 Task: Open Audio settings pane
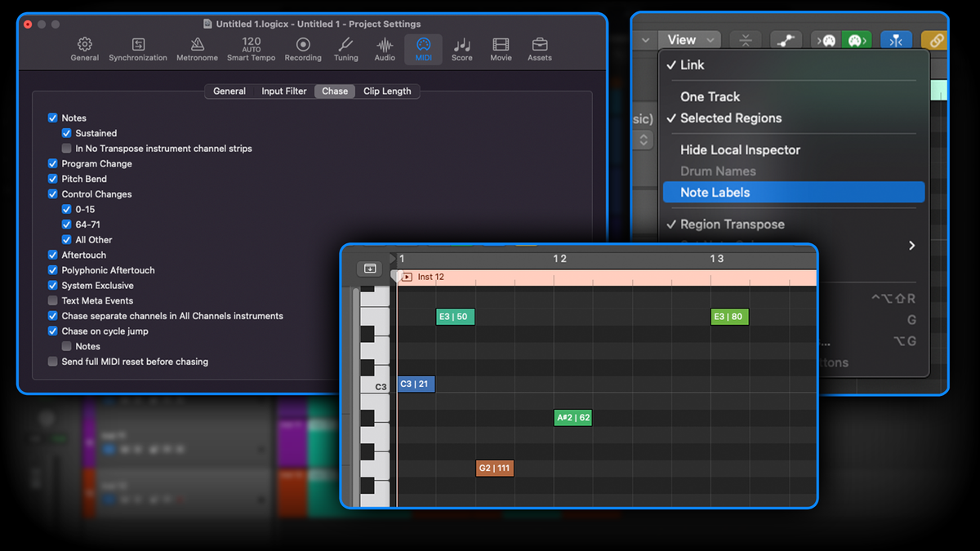[x=385, y=48]
